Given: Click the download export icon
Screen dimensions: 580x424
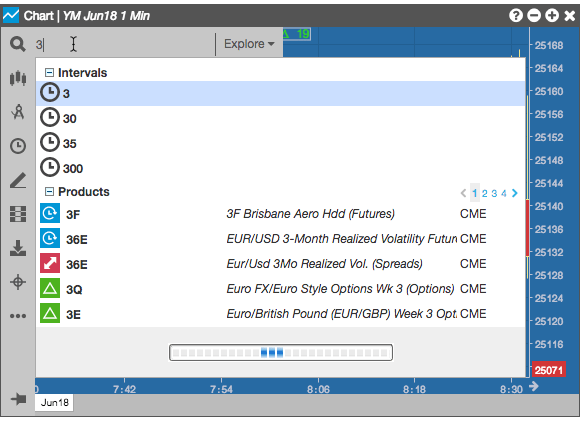Looking at the screenshot, I should 18,248.
